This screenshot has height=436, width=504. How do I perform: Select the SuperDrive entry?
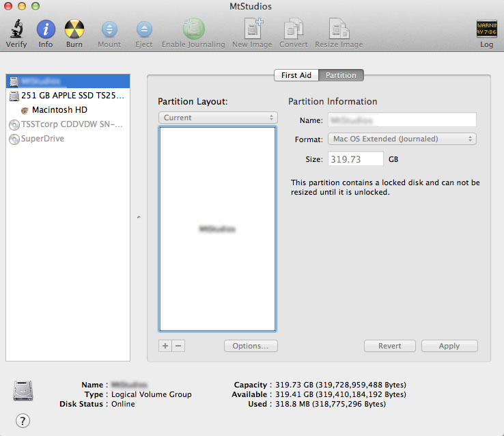(68, 139)
